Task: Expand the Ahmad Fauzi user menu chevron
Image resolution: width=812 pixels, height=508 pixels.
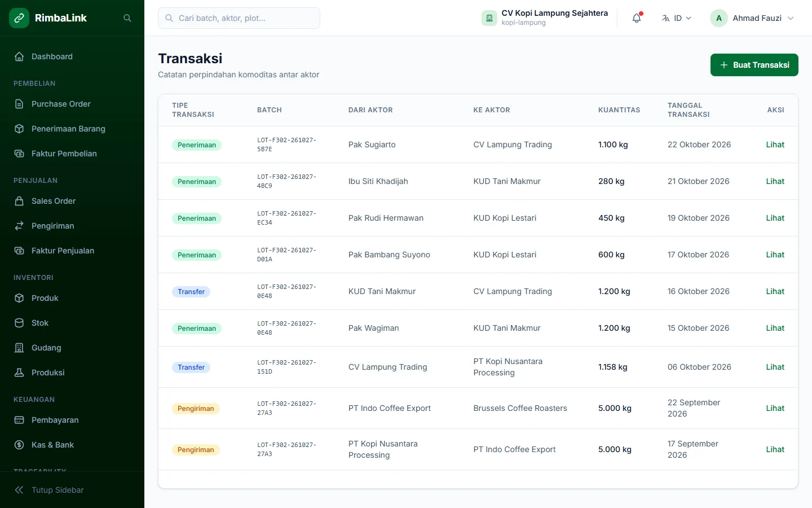Action: [x=791, y=18]
